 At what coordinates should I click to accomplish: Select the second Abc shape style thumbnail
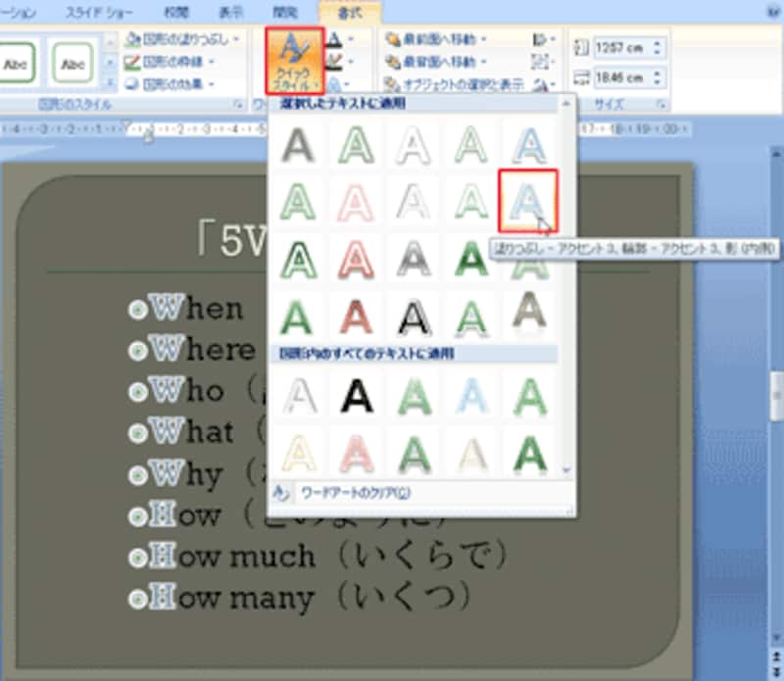73,61
